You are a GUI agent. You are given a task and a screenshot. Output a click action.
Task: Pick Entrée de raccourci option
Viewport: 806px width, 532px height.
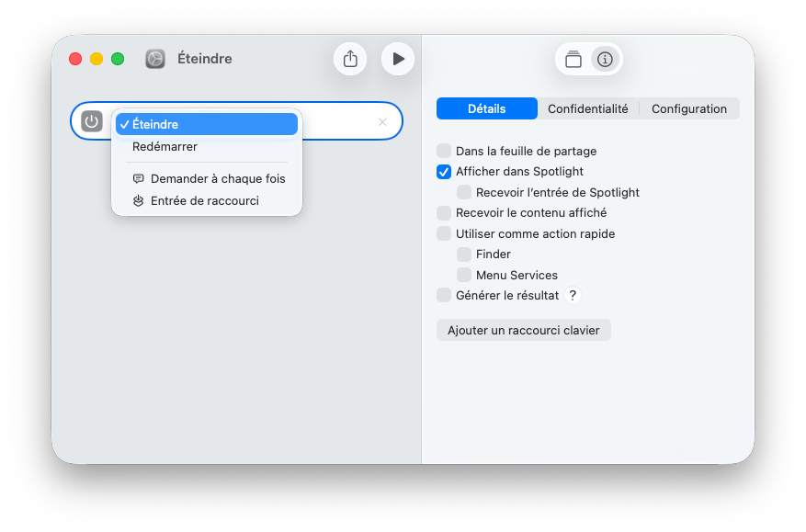[204, 200]
